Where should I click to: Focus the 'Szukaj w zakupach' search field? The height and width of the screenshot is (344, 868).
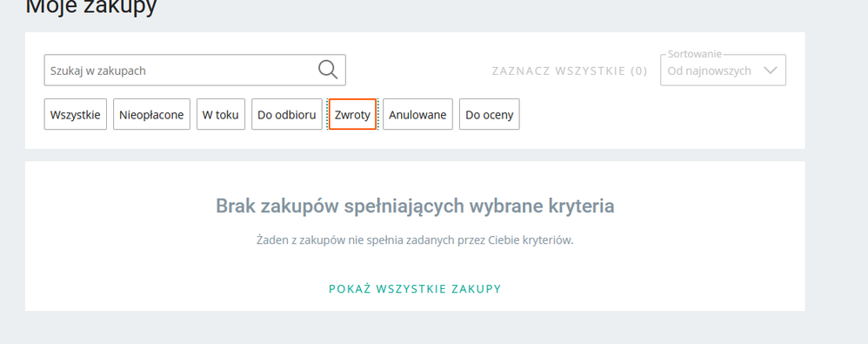click(195, 70)
